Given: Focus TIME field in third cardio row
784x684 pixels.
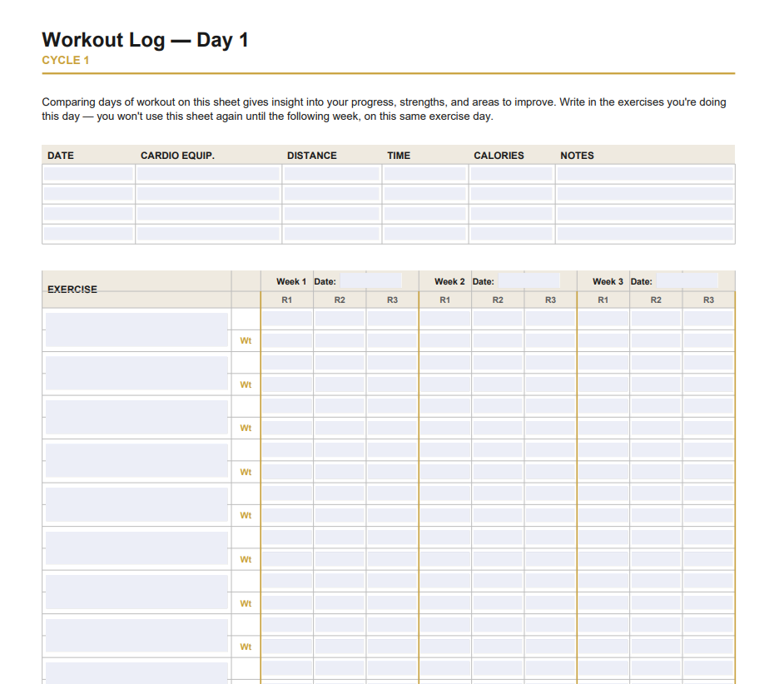Looking at the screenshot, I should click(425, 214).
